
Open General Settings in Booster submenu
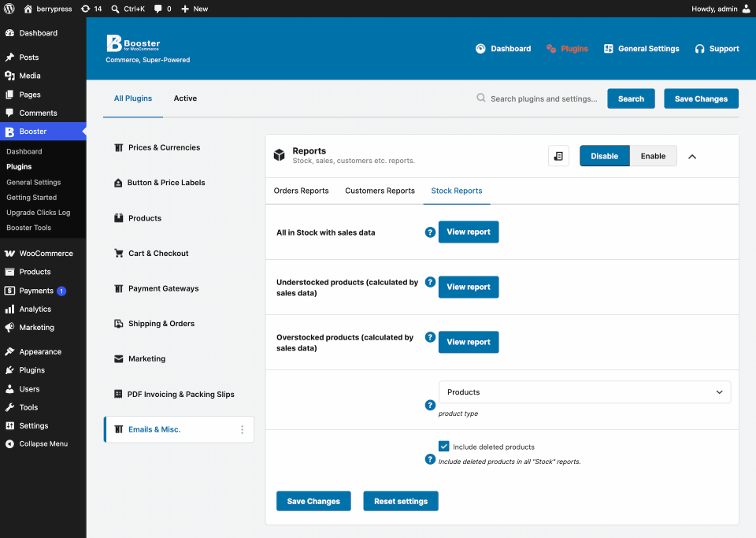(x=33, y=182)
